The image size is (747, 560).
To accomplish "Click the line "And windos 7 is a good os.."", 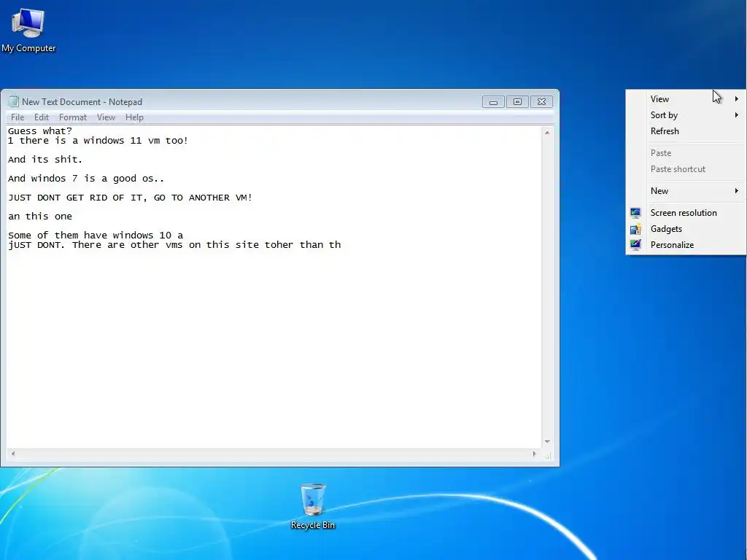I will [86, 179].
